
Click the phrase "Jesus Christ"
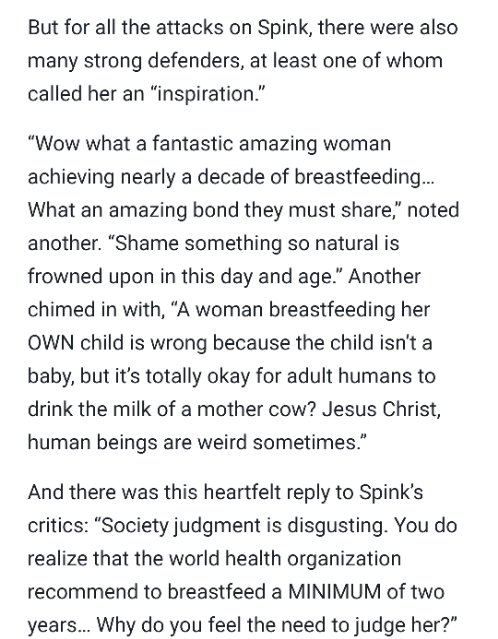381,409
